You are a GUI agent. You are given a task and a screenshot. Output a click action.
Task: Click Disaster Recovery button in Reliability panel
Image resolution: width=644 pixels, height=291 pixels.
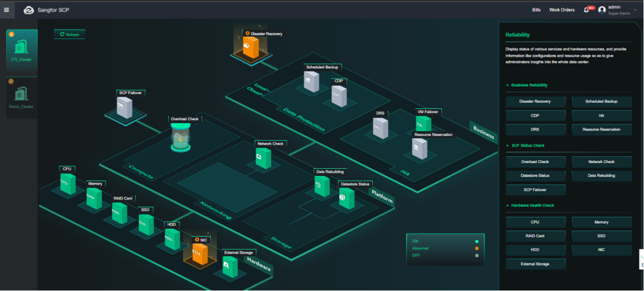click(x=535, y=101)
